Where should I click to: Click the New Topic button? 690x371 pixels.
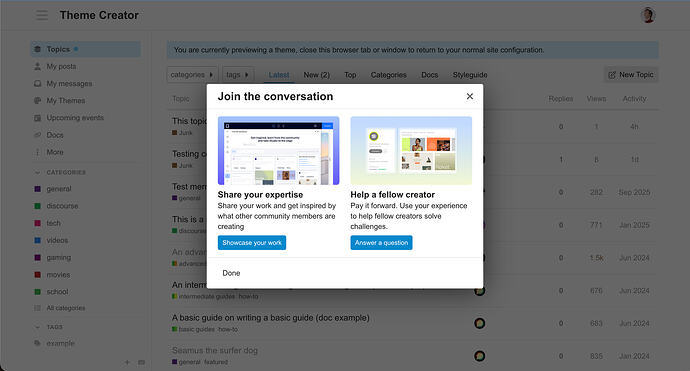(x=631, y=75)
